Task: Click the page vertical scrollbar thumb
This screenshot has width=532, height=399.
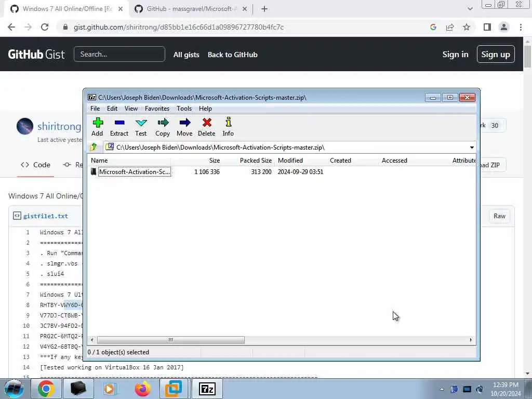Action: point(527,56)
